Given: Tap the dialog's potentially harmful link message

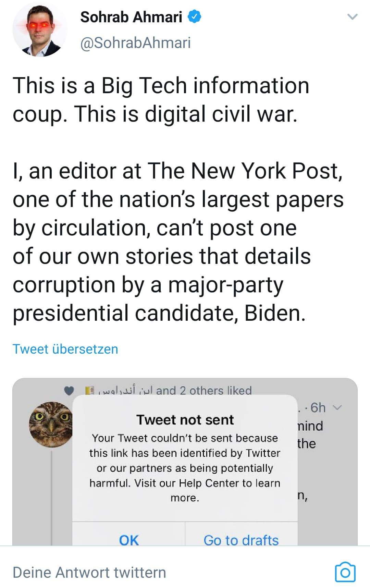Looking at the screenshot, I should (x=185, y=468).
